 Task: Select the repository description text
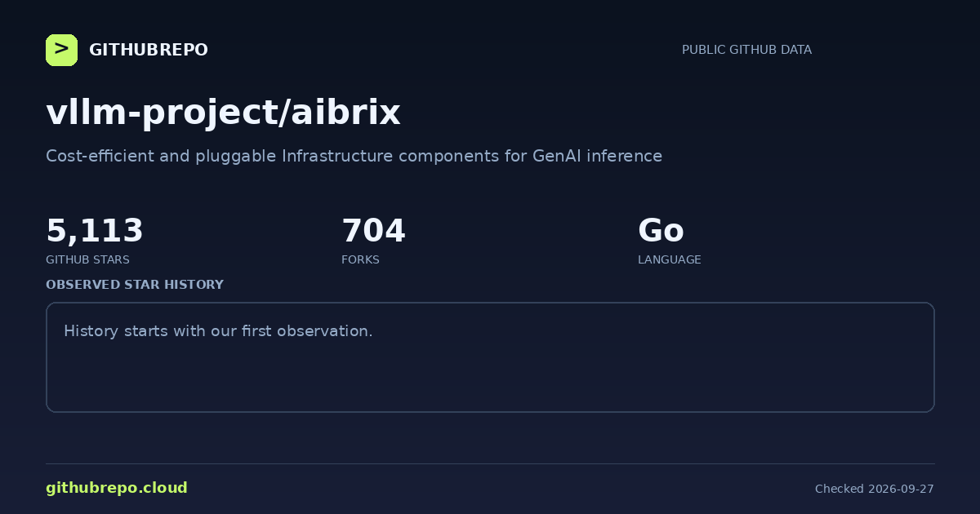coord(354,156)
